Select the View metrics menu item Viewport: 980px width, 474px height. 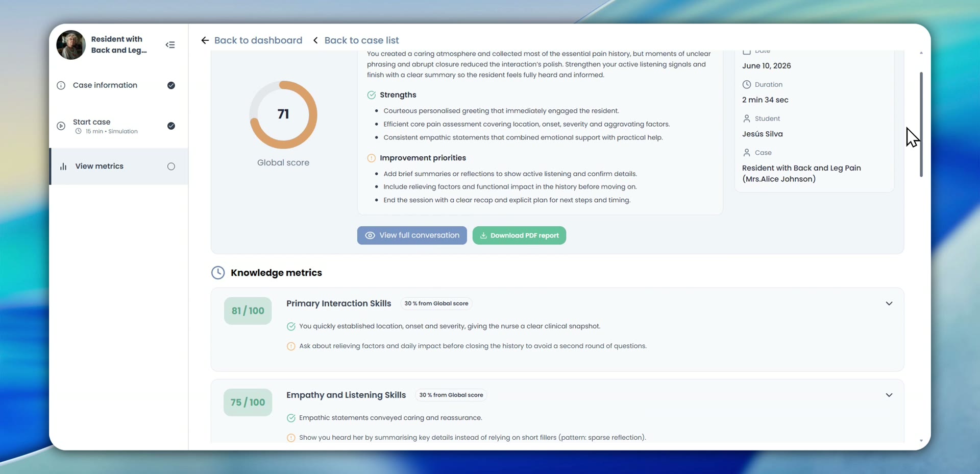click(118, 167)
